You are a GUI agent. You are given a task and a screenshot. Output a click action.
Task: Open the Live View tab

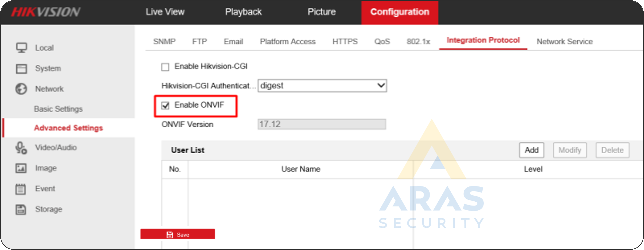tap(165, 12)
